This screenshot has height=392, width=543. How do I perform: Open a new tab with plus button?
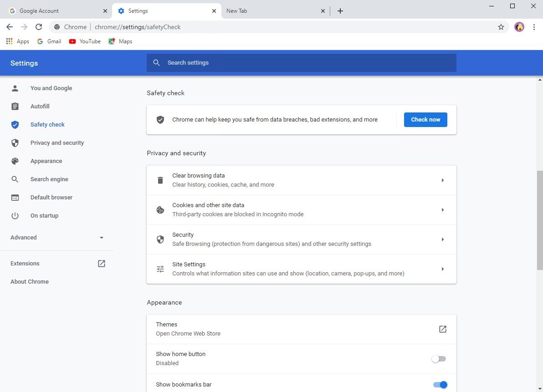click(340, 11)
